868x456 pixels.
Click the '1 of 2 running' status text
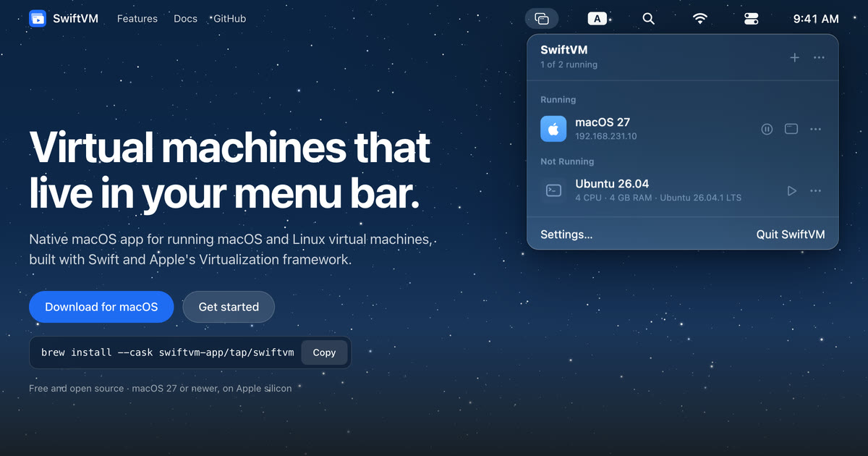point(569,64)
